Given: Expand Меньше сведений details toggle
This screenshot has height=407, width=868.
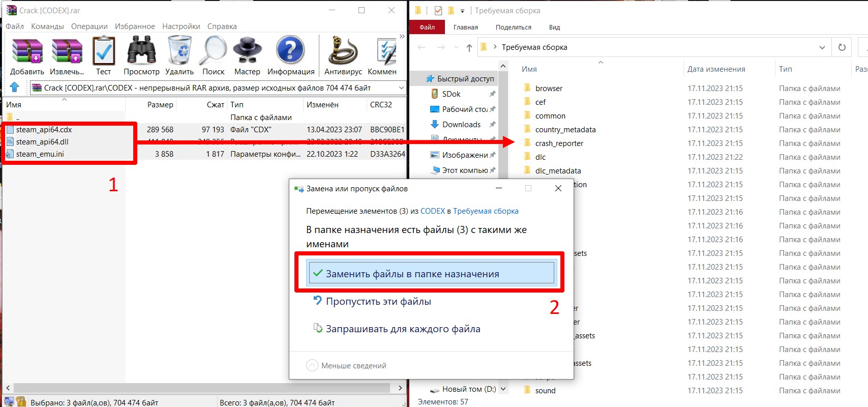Looking at the screenshot, I should [x=346, y=366].
